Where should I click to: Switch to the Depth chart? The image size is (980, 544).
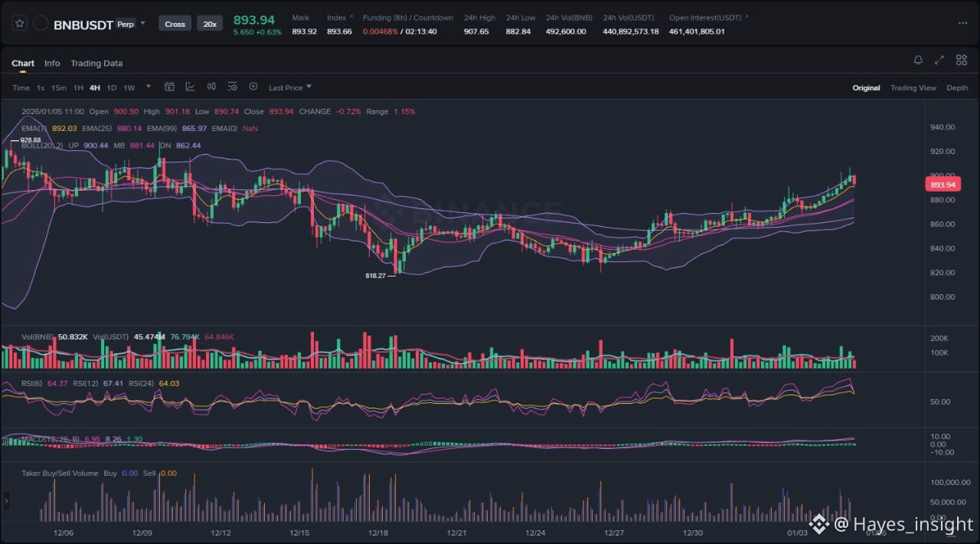(957, 88)
